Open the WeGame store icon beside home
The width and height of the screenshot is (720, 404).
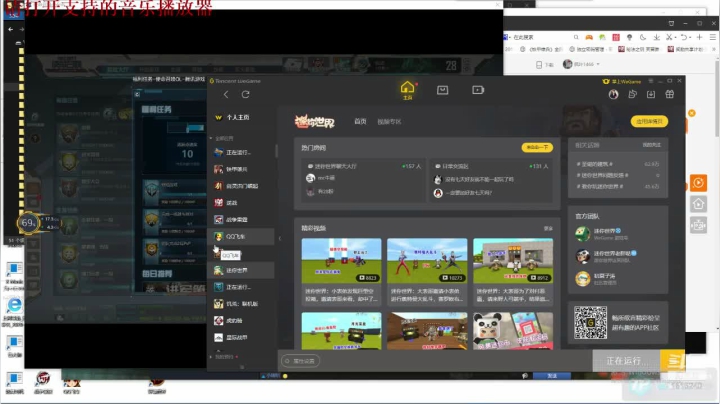pos(442,90)
